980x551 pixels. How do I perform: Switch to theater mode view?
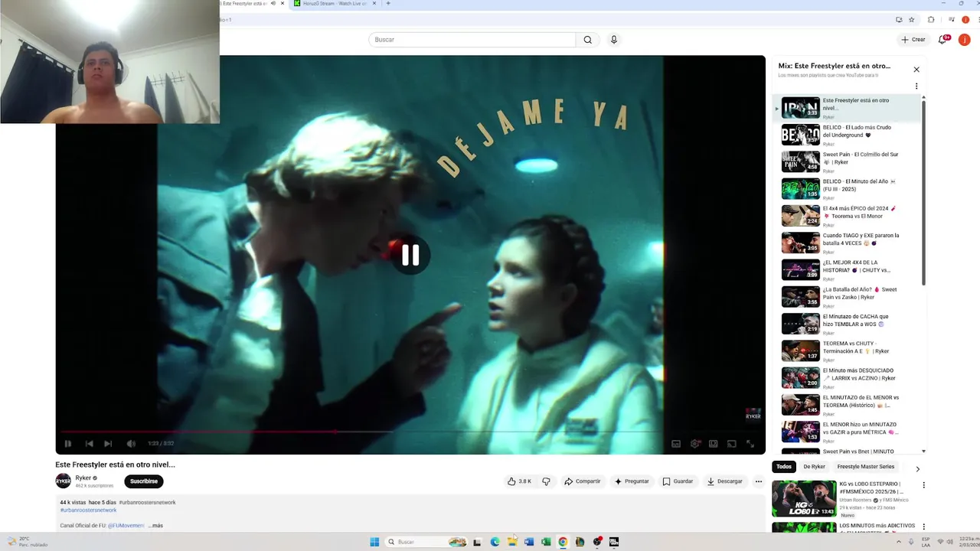pyautogui.click(x=713, y=444)
